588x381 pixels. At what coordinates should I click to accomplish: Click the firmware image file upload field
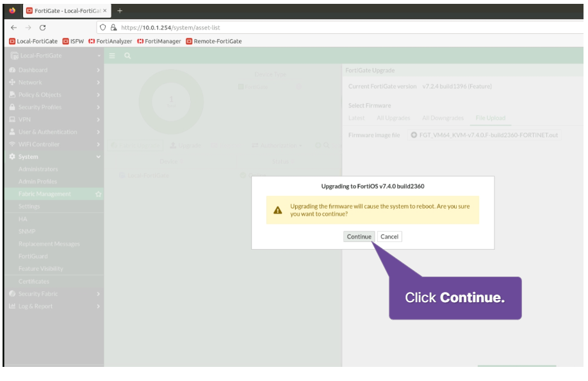[x=484, y=135]
